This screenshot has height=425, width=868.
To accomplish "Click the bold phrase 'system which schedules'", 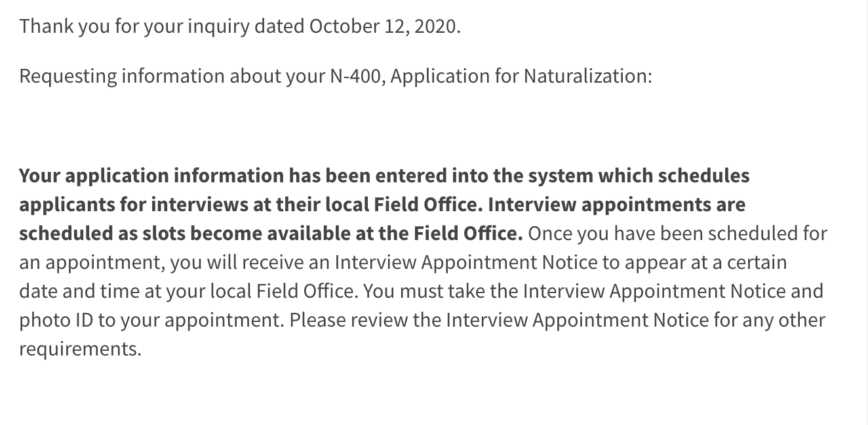I will (639, 176).
